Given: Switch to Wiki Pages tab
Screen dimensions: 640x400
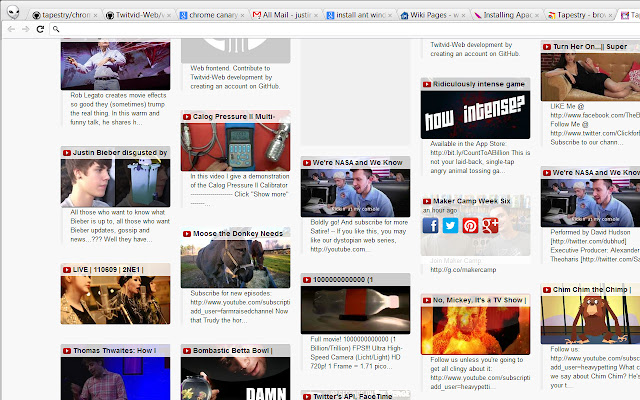Looking at the screenshot, I should coord(433,15).
